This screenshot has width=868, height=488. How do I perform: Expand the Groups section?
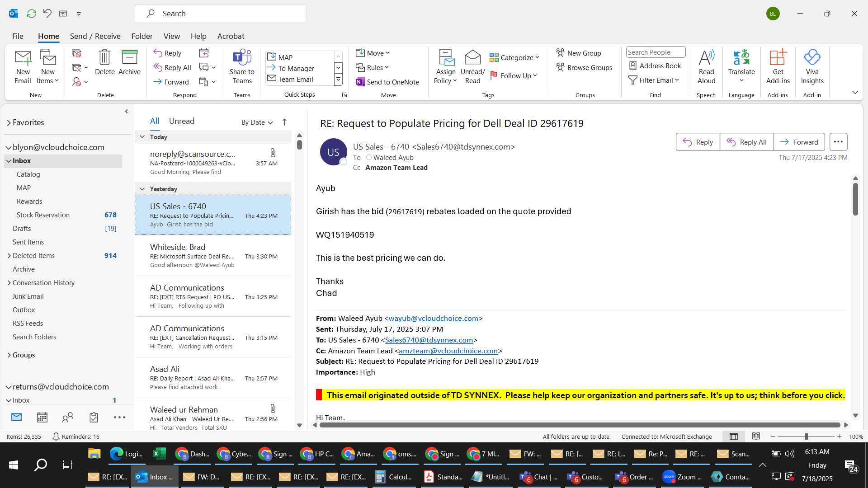(x=9, y=355)
